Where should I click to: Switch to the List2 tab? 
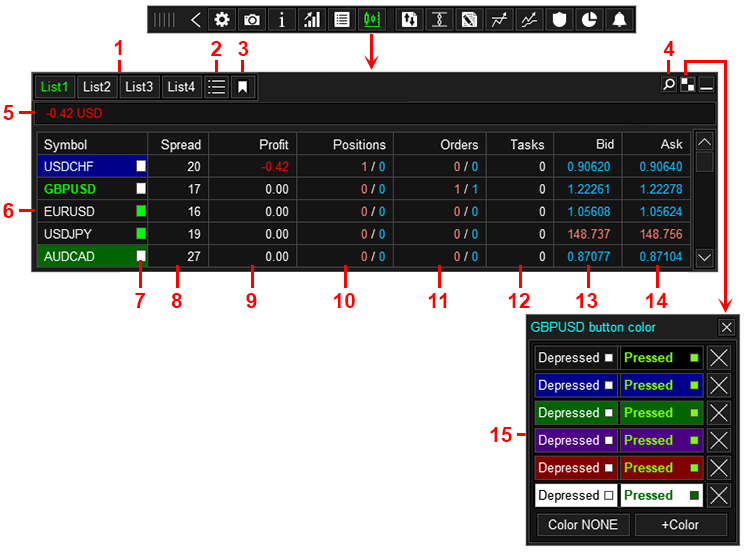coord(98,87)
